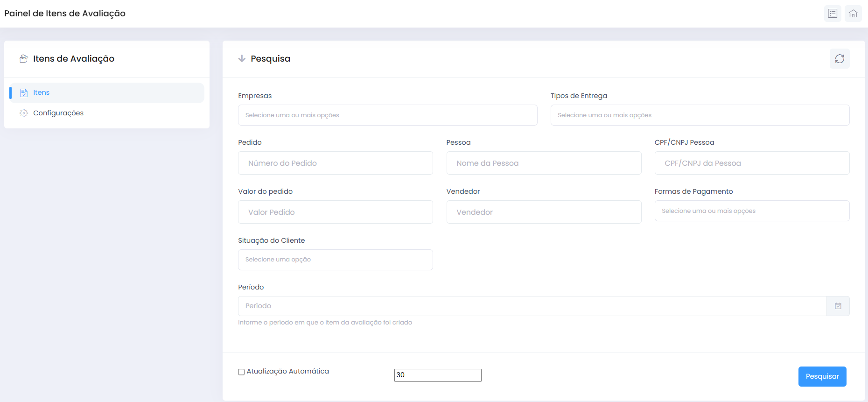Click the Itens document icon in sidebar
868x402 pixels.
coord(24,93)
